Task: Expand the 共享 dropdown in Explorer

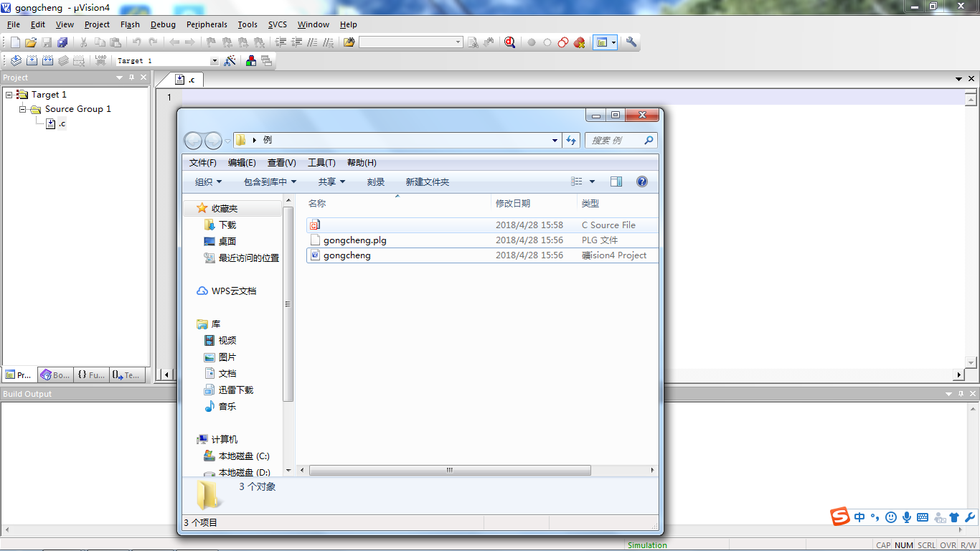Action: coord(332,182)
